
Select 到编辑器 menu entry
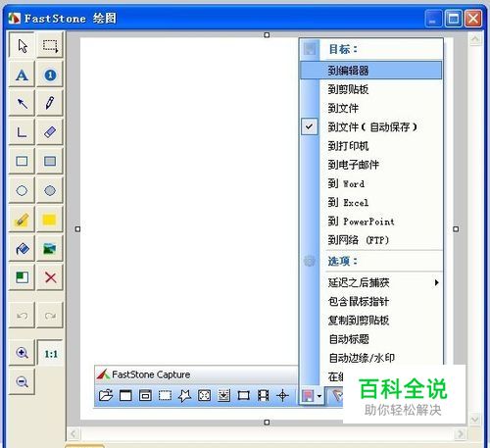coord(371,70)
